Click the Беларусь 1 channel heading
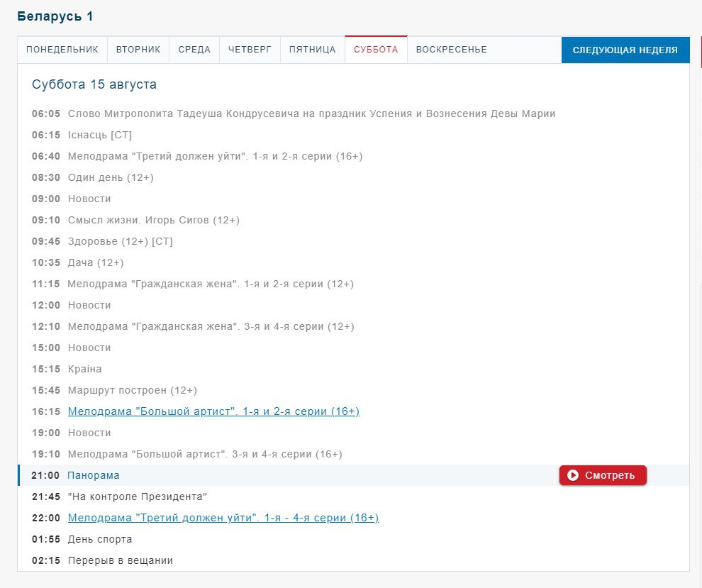Image resolution: width=702 pixels, height=588 pixels. 55,16
